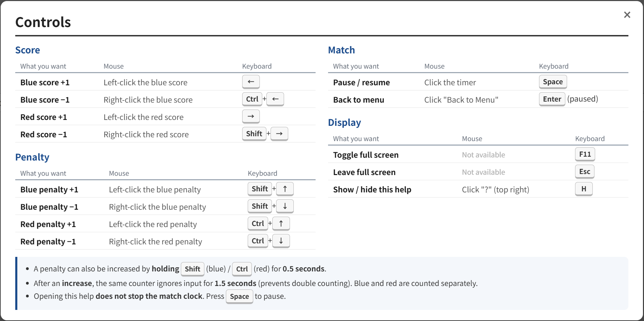Click the "Pause / resume" row label

[362, 83]
